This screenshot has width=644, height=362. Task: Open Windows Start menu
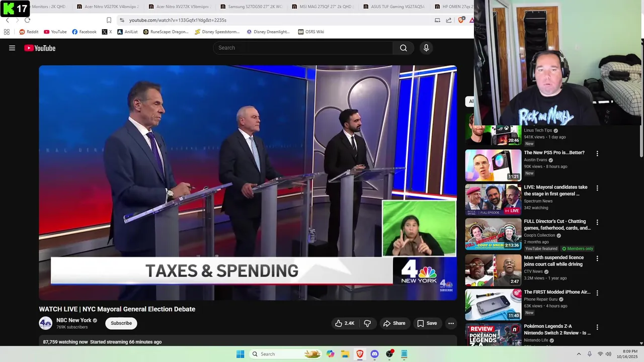(x=240, y=354)
